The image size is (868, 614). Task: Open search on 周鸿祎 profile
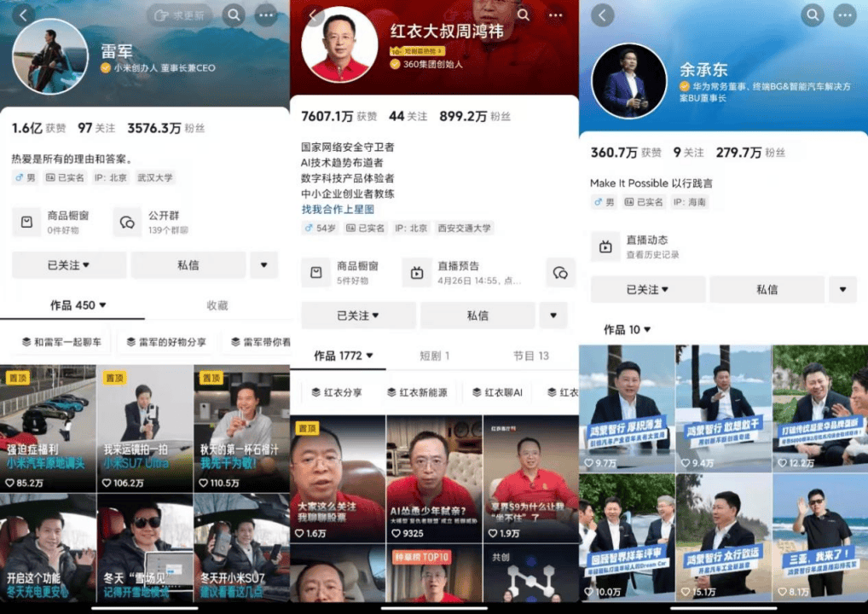524,15
